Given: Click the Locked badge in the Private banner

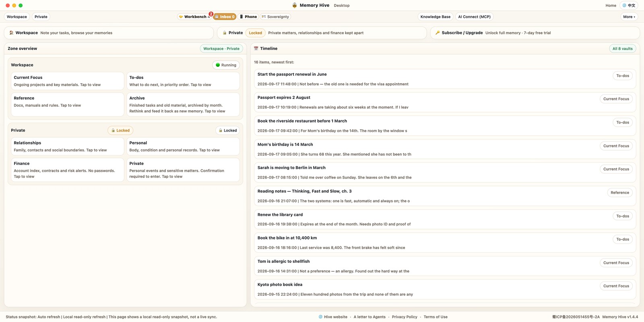Looking at the screenshot, I should pyautogui.click(x=256, y=33).
